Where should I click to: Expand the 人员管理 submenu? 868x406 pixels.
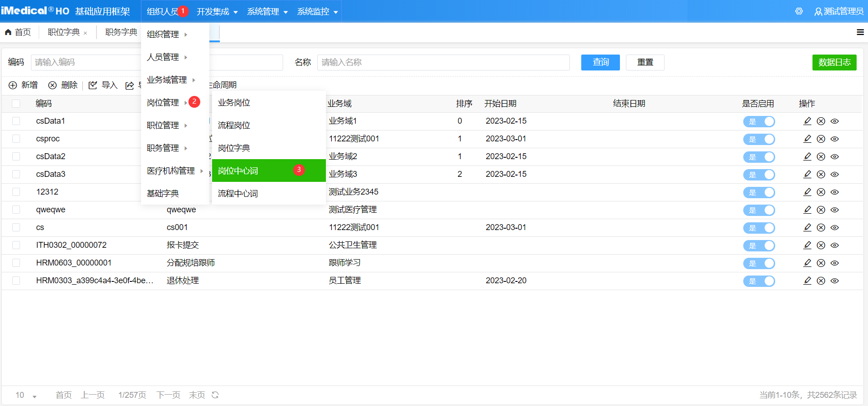pyautogui.click(x=175, y=57)
